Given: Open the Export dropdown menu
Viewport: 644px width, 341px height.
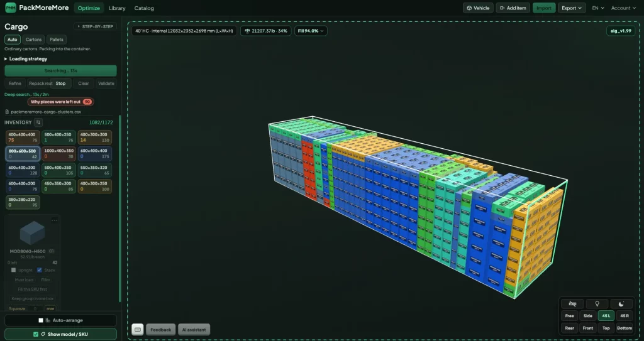Looking at the screenshot, I should coord(572,8).
